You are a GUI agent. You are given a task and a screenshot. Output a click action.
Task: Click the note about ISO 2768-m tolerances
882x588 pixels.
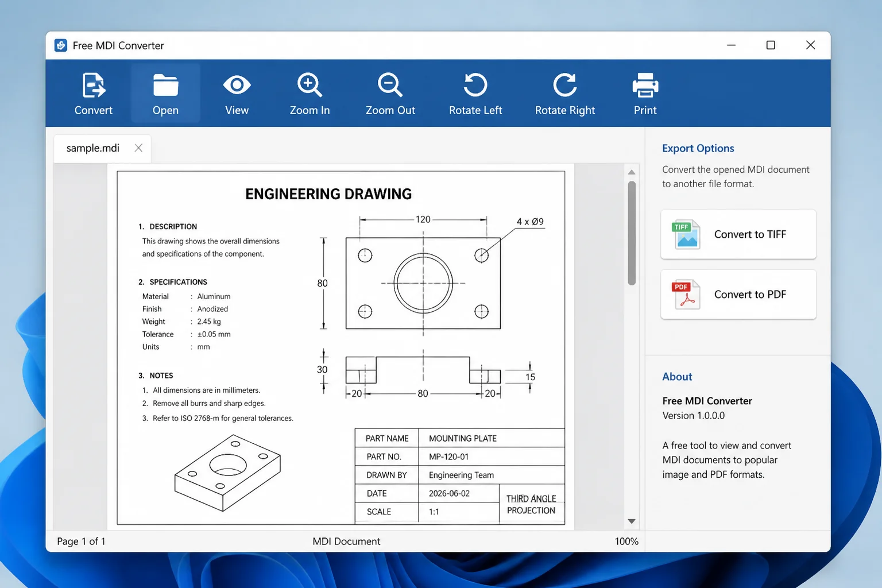click(223, 419)
